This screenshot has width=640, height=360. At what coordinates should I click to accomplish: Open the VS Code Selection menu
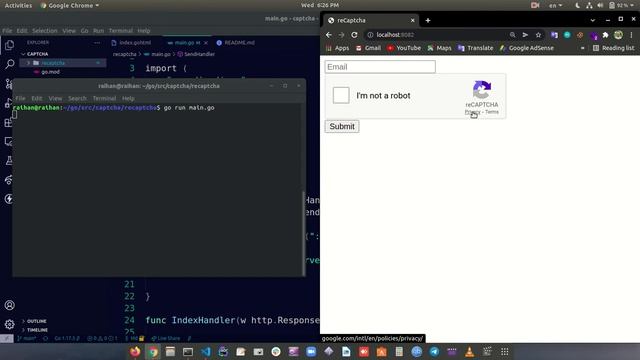tap(44, 31)
